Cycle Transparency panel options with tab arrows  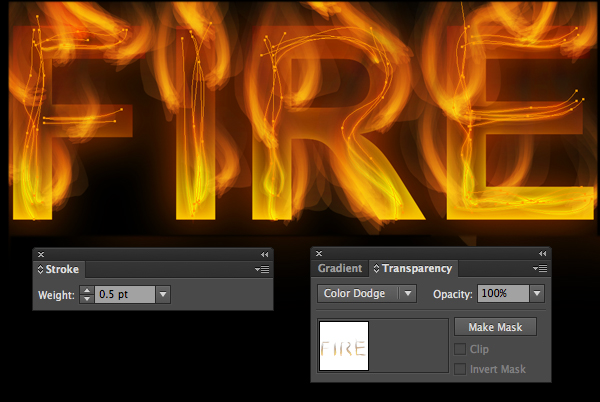tap(376, 269)
